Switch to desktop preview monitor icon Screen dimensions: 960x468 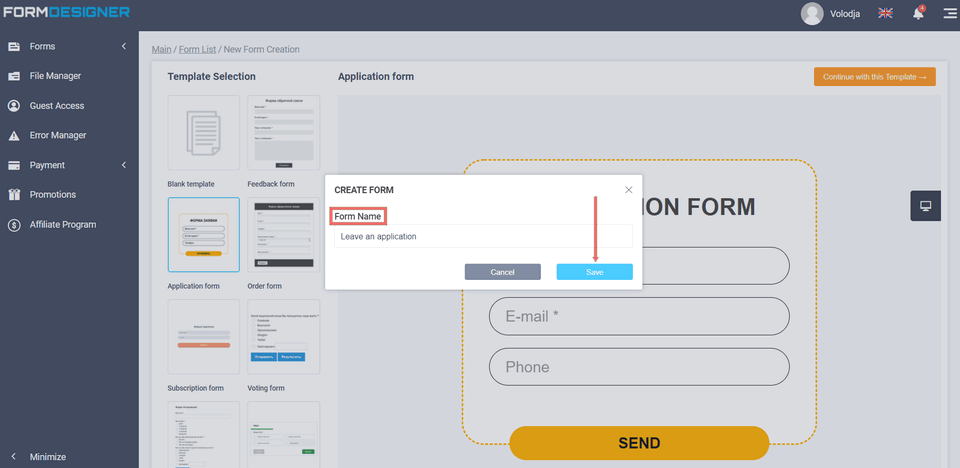[x=926, y=206]
